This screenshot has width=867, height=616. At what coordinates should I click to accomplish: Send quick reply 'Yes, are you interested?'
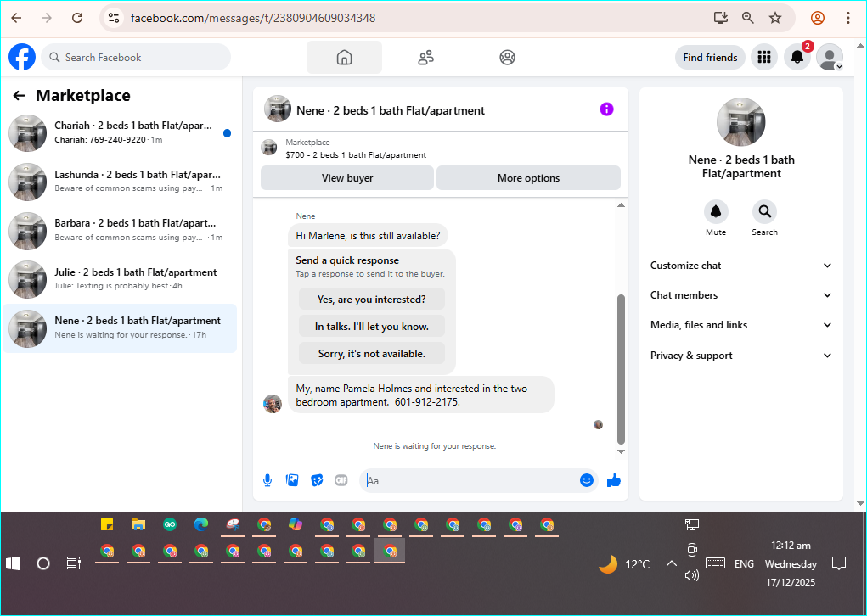tap(372, 300)
